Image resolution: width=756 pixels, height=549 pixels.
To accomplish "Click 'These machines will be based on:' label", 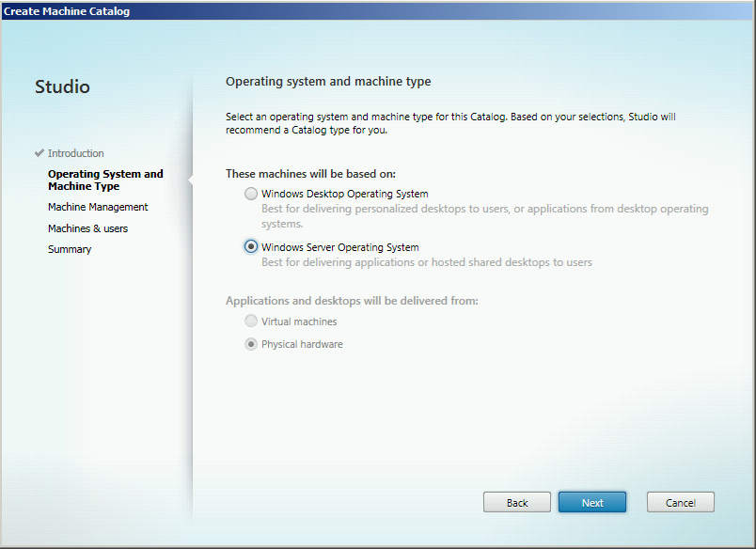I will (x=310, y=174).
